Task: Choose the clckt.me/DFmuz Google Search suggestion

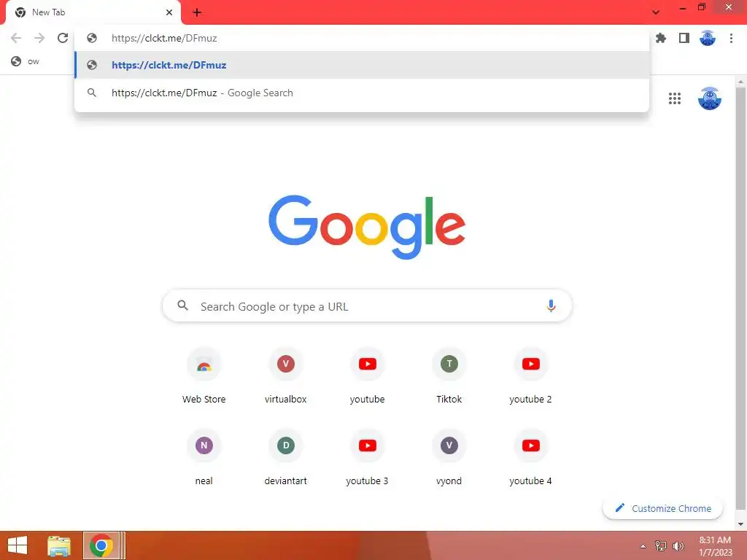Action: [x=362, y=93]
